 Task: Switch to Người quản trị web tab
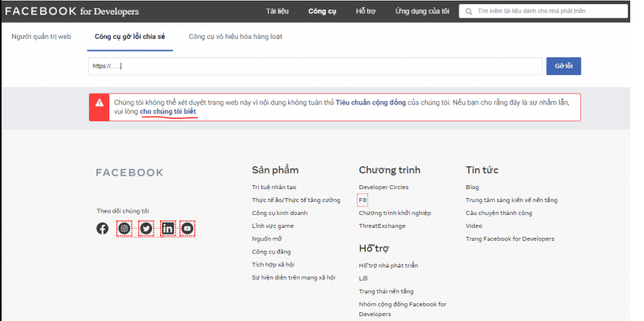[x=41, y=36]
